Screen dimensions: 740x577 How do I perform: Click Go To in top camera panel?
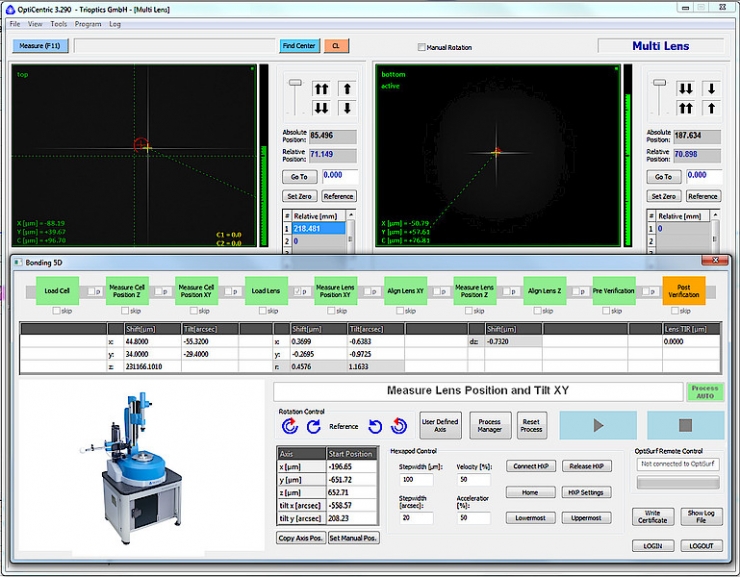click(299, 176)
